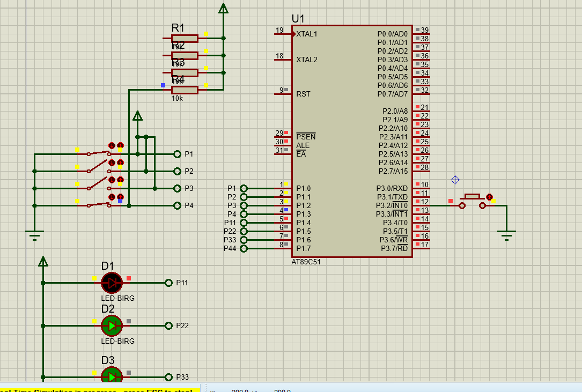
Task: Click the P3.7/RD pin label
Action: point(394,248)
